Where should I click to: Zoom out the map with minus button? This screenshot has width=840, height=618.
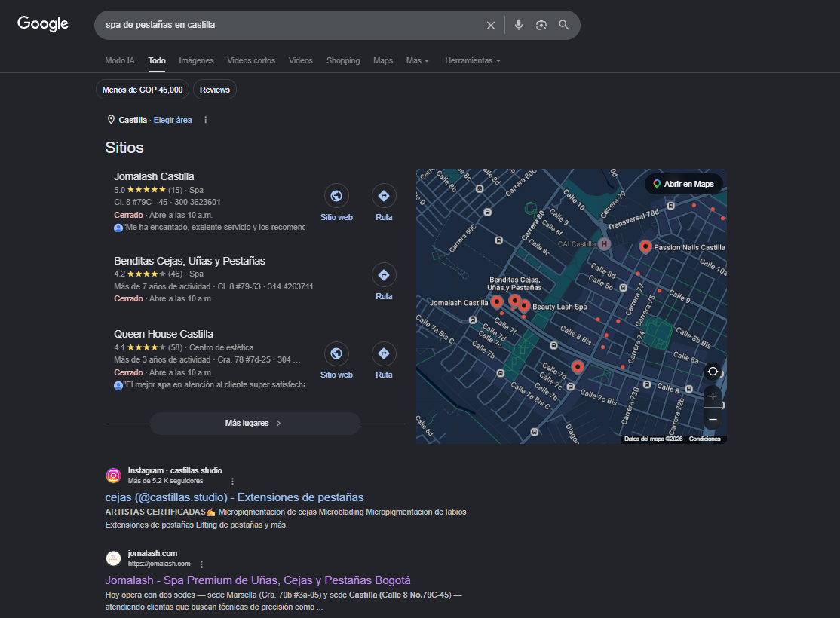click(x=713, y=419)
